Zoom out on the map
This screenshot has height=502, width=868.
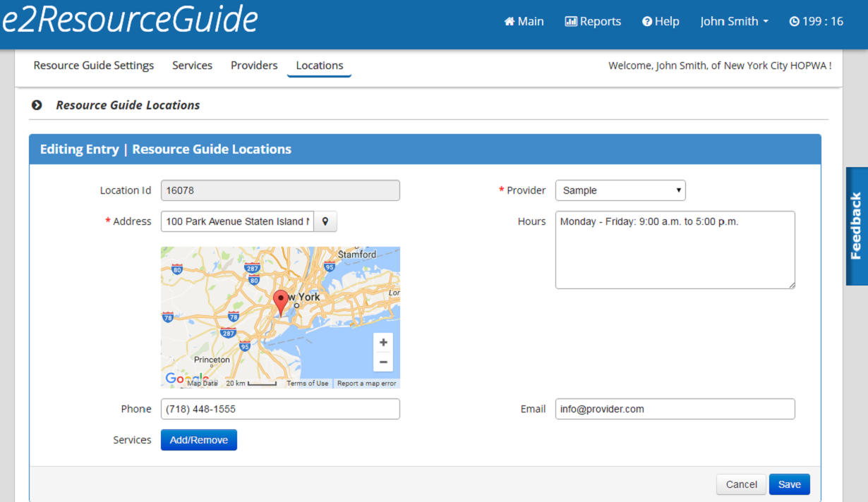click(383, 362)
